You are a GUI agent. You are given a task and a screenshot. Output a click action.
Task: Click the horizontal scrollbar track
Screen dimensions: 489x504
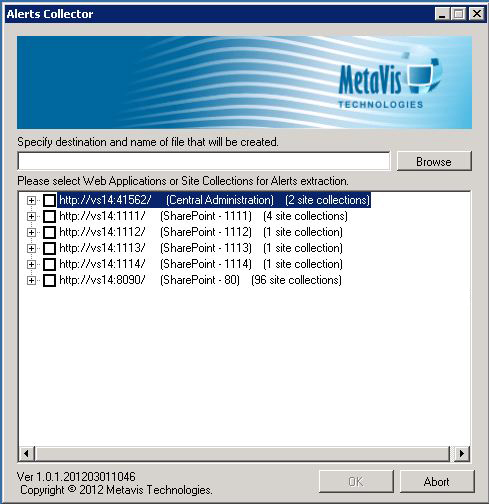(x=243, y=453)
